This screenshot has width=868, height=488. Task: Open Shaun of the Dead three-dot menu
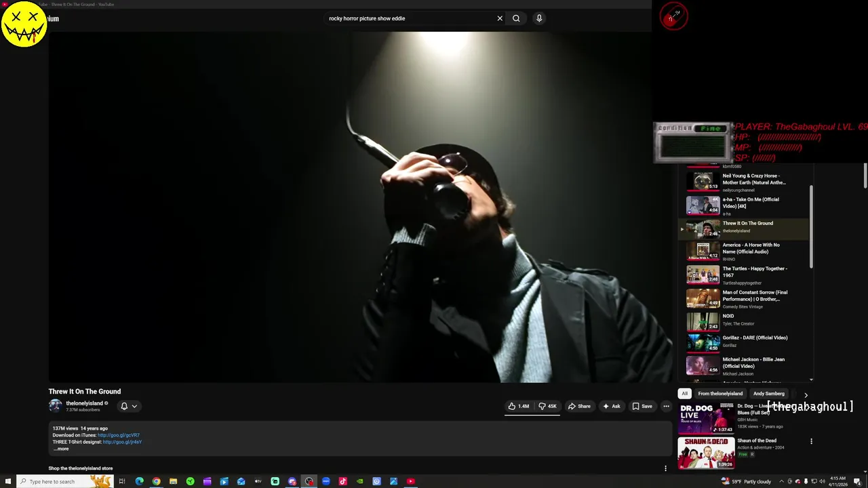(x=811, y=441)
